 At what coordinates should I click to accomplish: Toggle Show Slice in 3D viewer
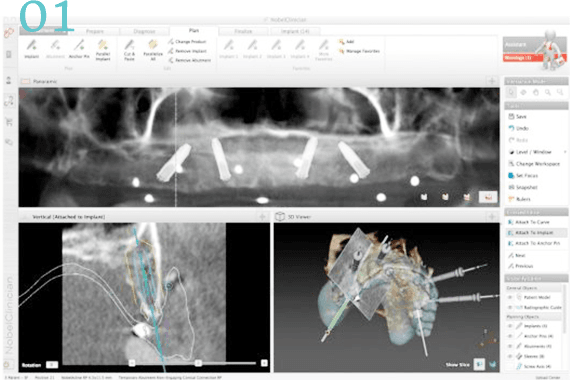coord(479,364)
